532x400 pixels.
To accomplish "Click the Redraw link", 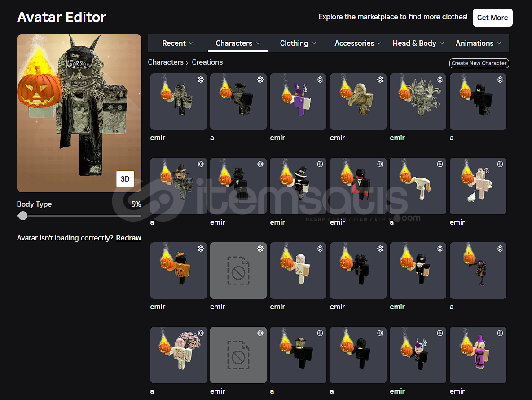I will pyautogui.click(x=128, y=238).
